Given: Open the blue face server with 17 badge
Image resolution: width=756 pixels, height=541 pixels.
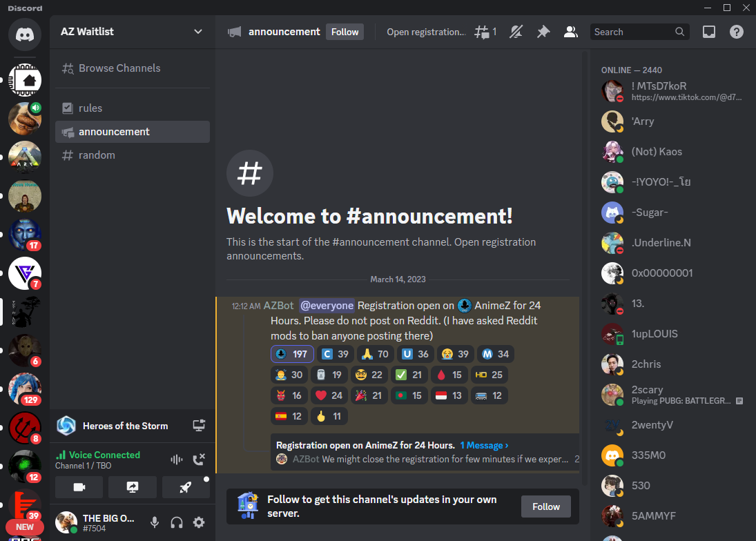Looking at the screenshot, I should click(25, 235).
